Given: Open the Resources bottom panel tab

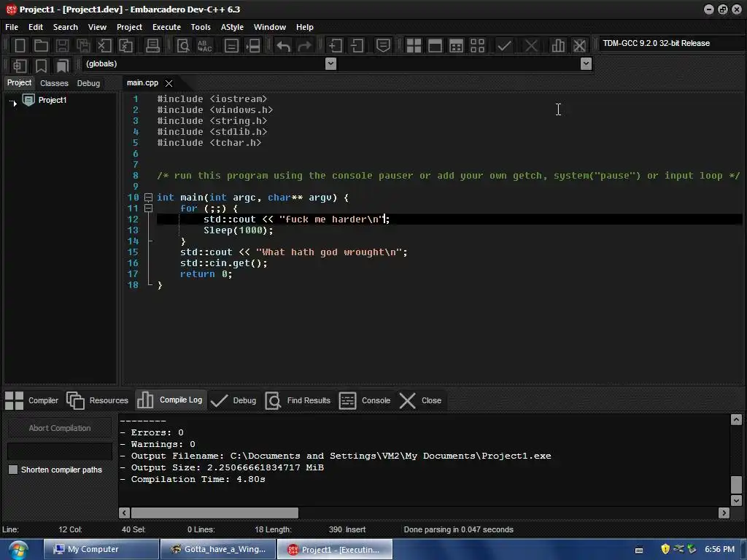Looking at the screenshot, I should pos(98,400).
